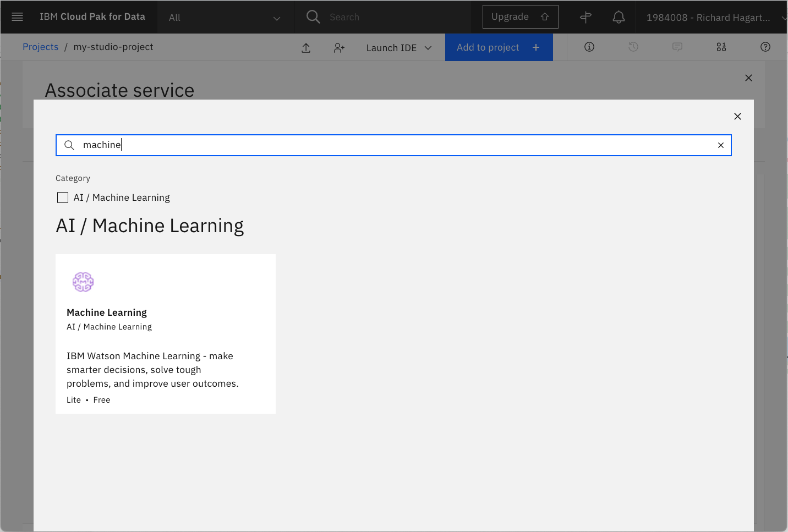788x532 pixels.
Task: Close the Associate service panel
Action: click(x=748, y=78)
